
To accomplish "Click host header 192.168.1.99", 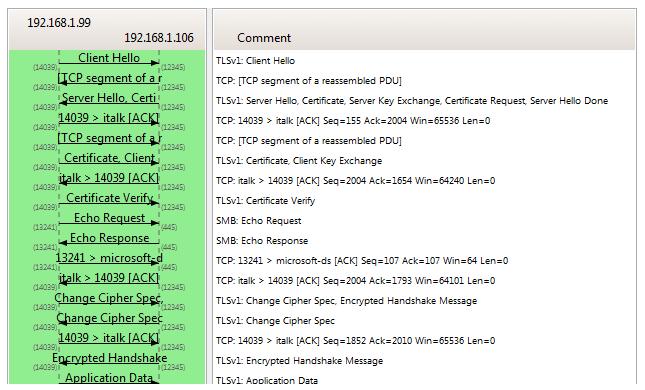I will (x=59, y=23).
